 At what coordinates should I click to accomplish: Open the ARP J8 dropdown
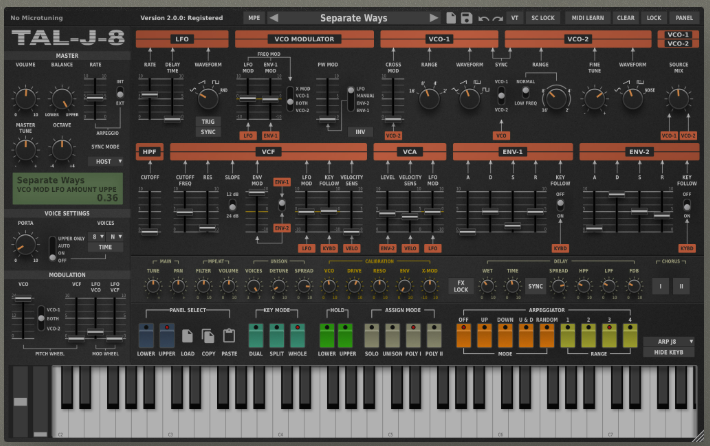click(x=669, y=341)
